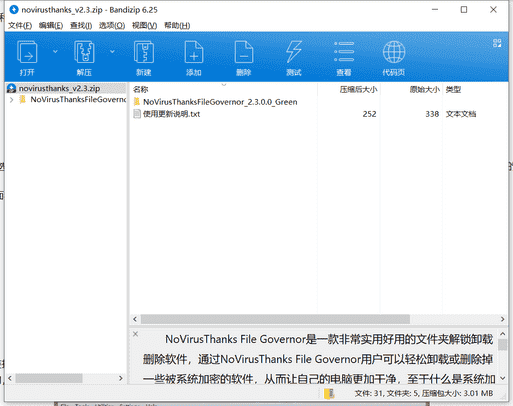Click the status bar file count text
This screenshot has width=513, height=406.
[x=423, y=394]
